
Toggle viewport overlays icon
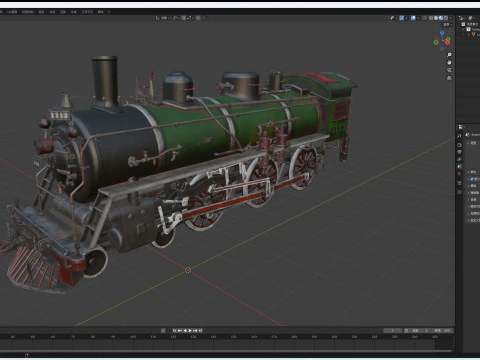point(413,18)
